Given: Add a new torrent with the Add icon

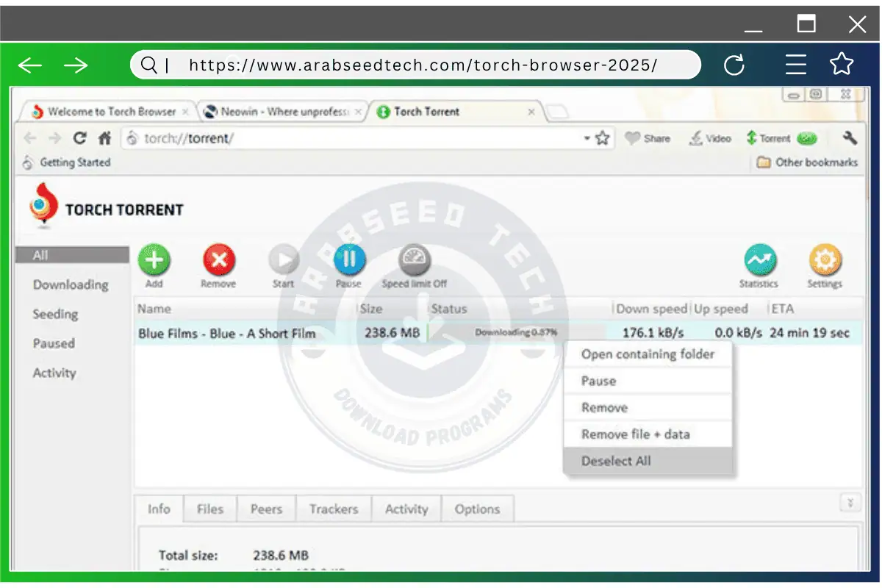Looking at the screenshot, I should click(154, 259).
